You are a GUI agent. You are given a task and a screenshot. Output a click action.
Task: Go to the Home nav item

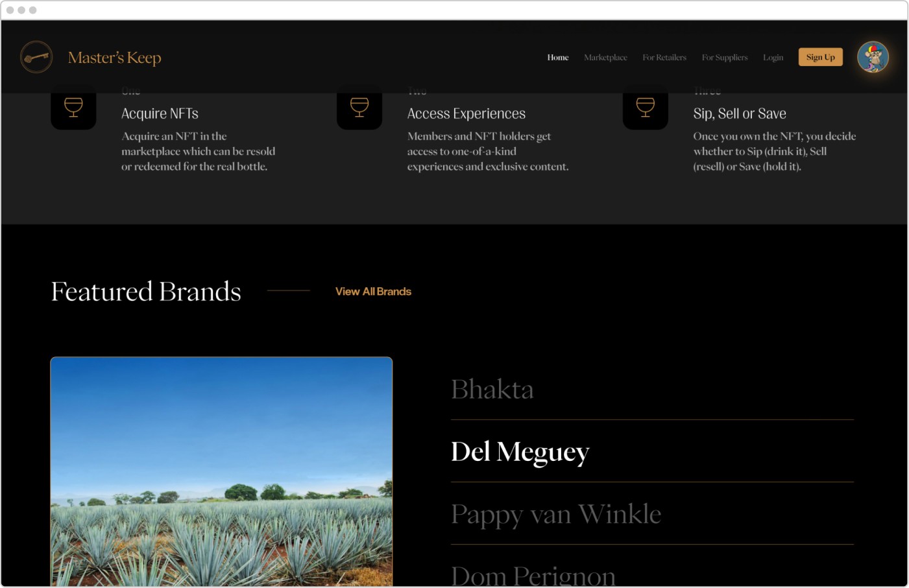558,57
